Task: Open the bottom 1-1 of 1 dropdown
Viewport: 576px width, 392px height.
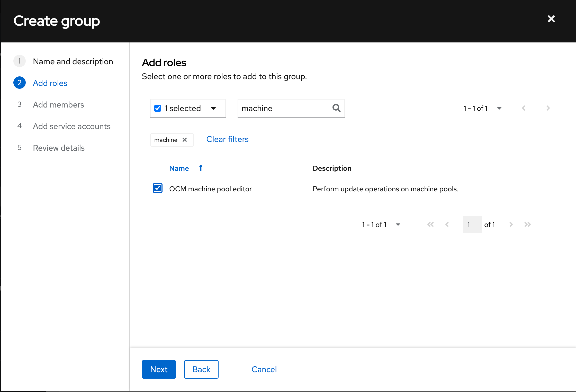Action: pos(398,224)
